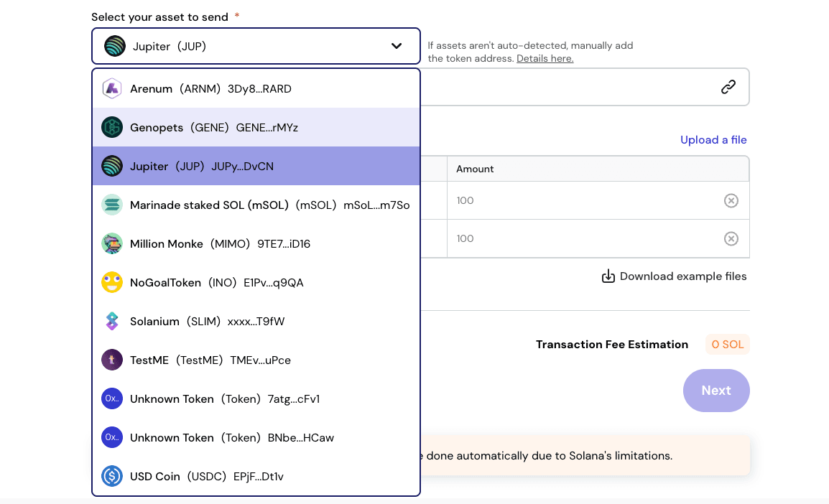Click the Upload a file link
This screenshot has width=829, height=504.
pos(713,140)
